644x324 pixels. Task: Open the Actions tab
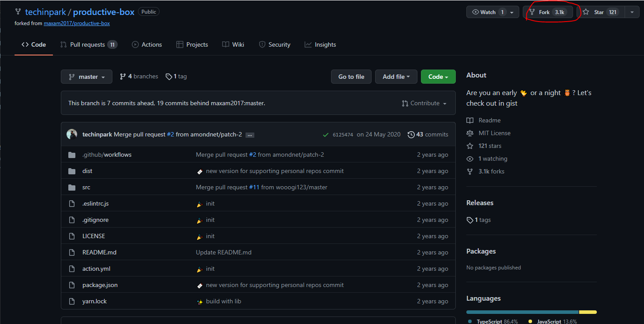point(147,44)
